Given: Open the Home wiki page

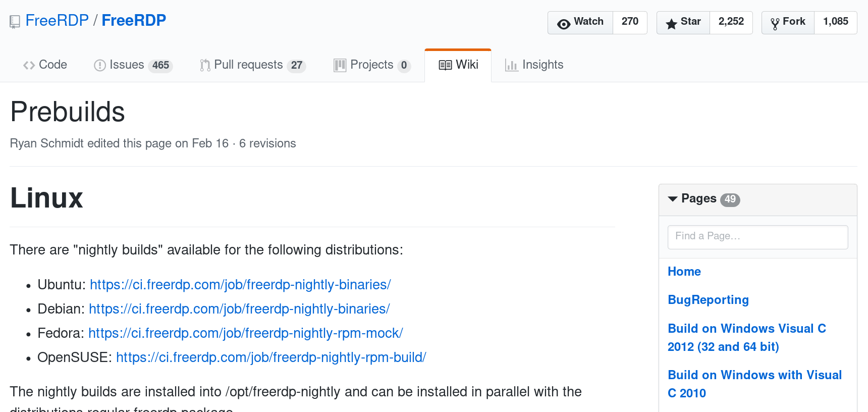Looking at the screenshot, I should tap(684, 272).
